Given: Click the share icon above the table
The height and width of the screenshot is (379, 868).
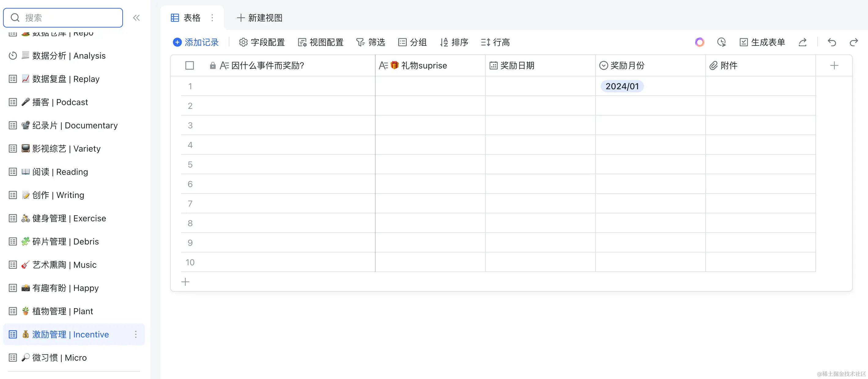Looking at the screenshot, I should 803,42.
